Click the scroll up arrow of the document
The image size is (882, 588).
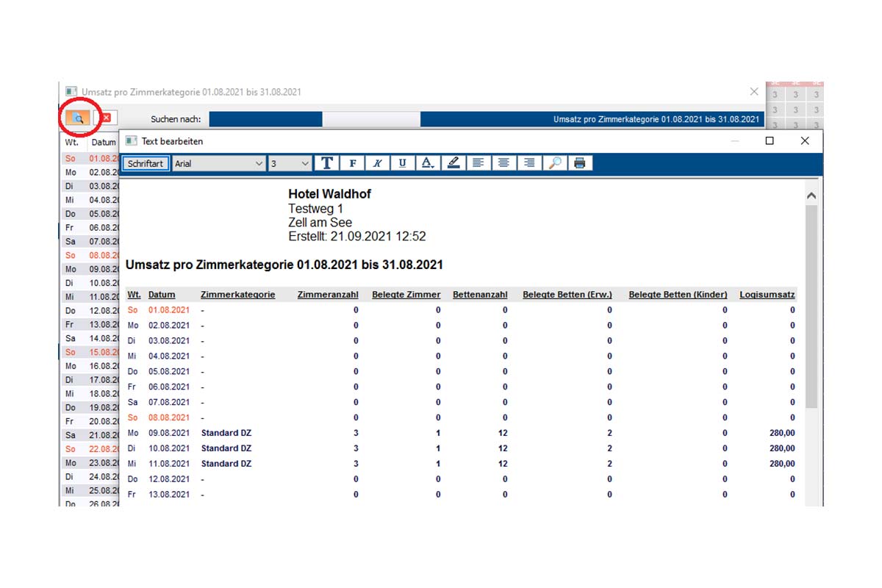811,196
